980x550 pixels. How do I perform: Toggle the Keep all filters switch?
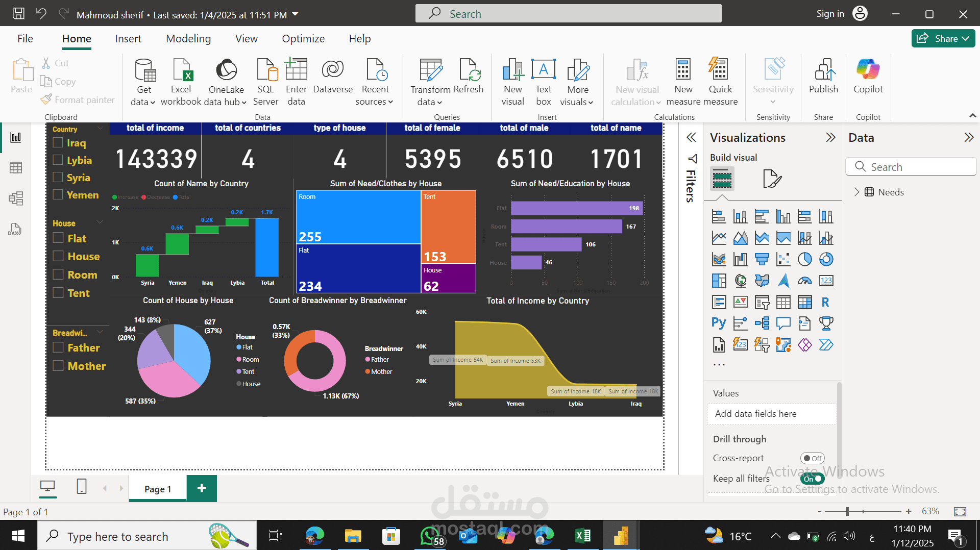coord(812,479)
